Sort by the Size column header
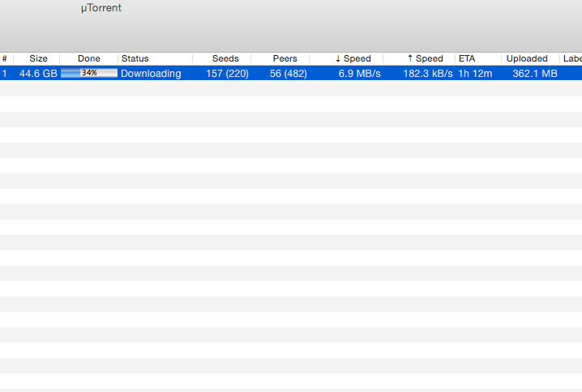 [x=38, y=58]
